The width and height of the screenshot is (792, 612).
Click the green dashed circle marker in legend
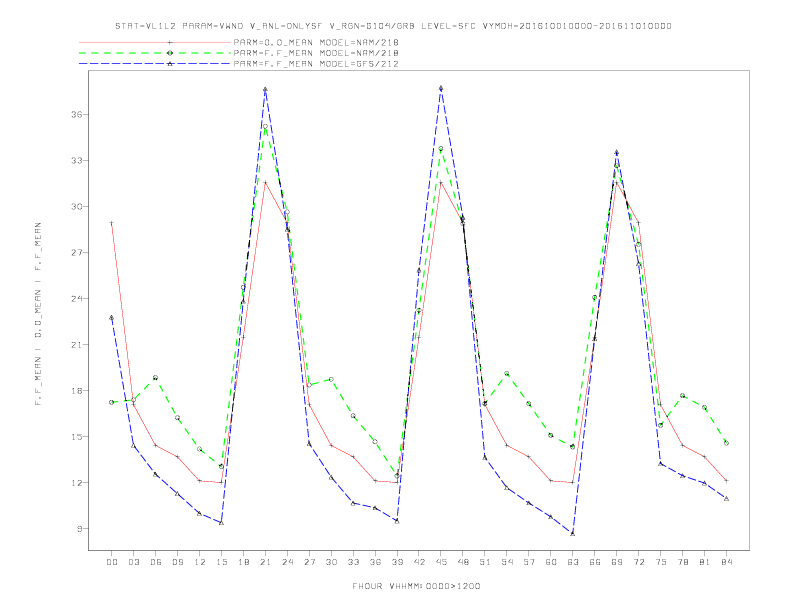pyautogui.click(x=170, y=53)
